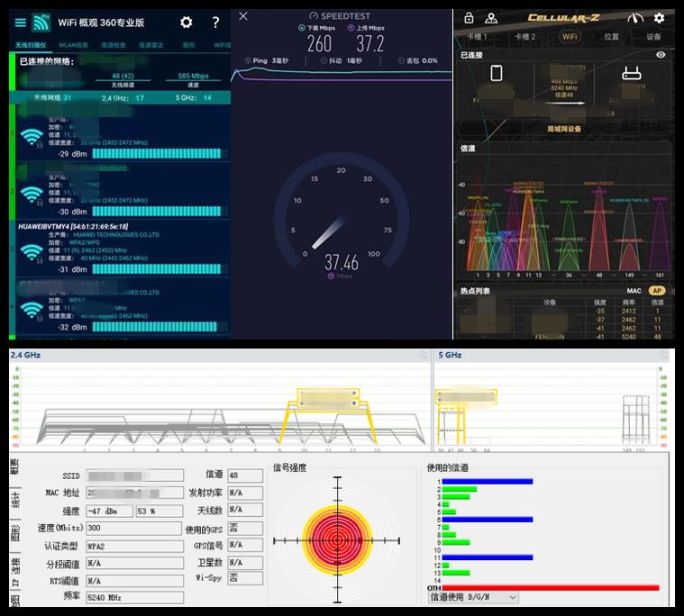Open the 位置 tab in Cellular-Z
This screenshot has height=616, width=684.
pyautogui.click(x=611, y=37)
